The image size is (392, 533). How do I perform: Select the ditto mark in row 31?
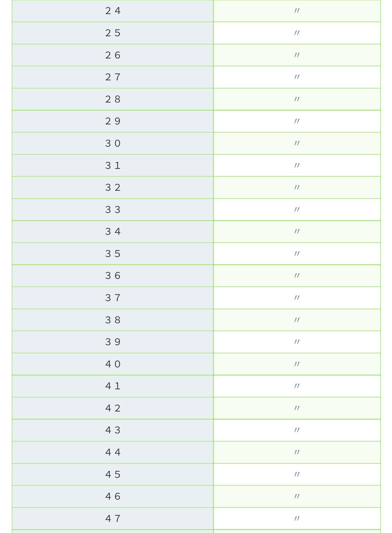coord(297,165)
